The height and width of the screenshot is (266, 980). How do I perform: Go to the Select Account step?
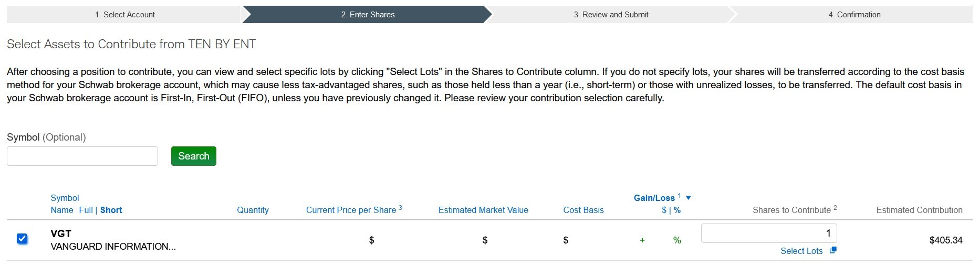coord(124,15)
